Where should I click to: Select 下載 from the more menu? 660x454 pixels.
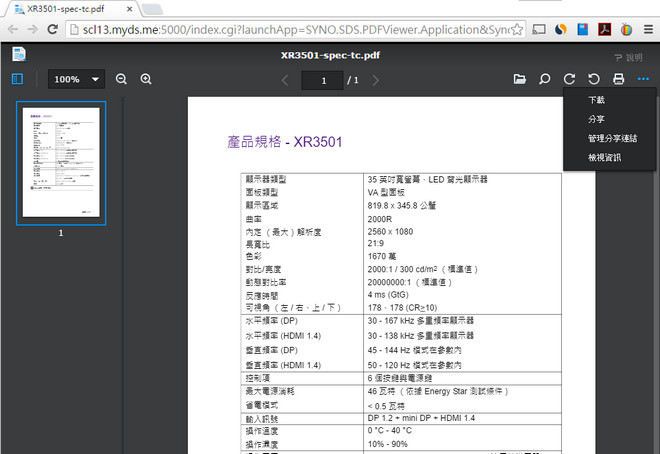click(596, 100)
